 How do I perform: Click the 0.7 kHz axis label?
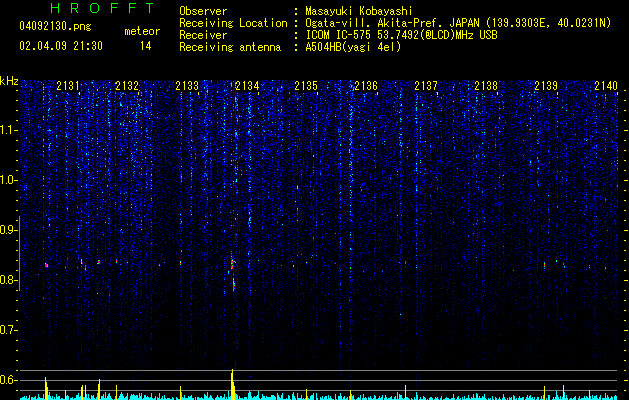tap(8, 330)
